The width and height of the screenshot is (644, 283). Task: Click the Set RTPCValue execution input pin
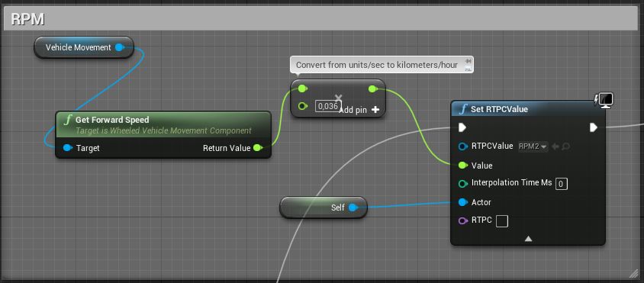click(x=462, y=127)
